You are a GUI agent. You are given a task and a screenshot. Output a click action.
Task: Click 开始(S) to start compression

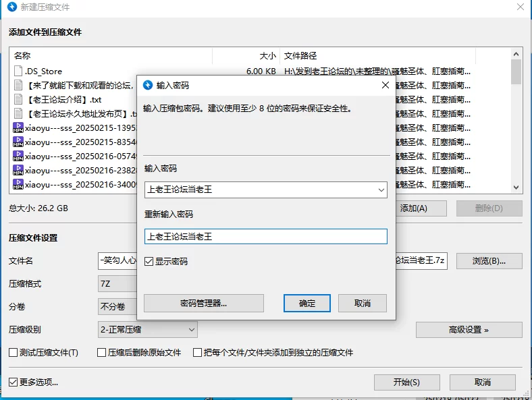coord(407,382)
